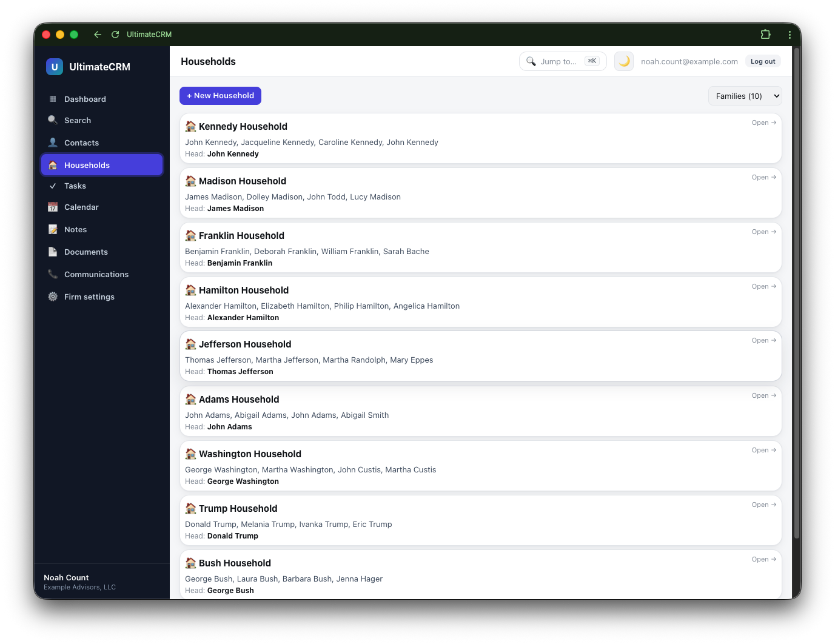Screen dimensions: 835x644
Task: Click the UltimateCRM logo icon
Action: pos(55,67)
